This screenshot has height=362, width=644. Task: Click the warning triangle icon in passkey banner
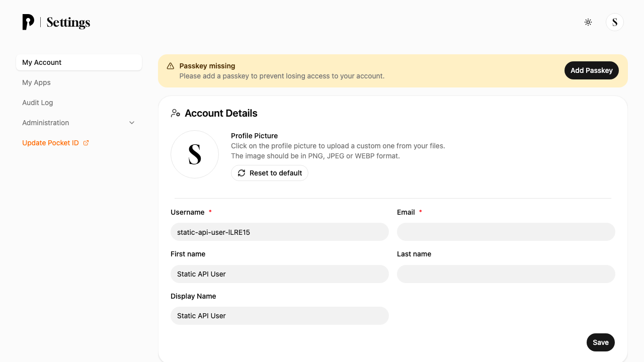[x=170, y=66]
